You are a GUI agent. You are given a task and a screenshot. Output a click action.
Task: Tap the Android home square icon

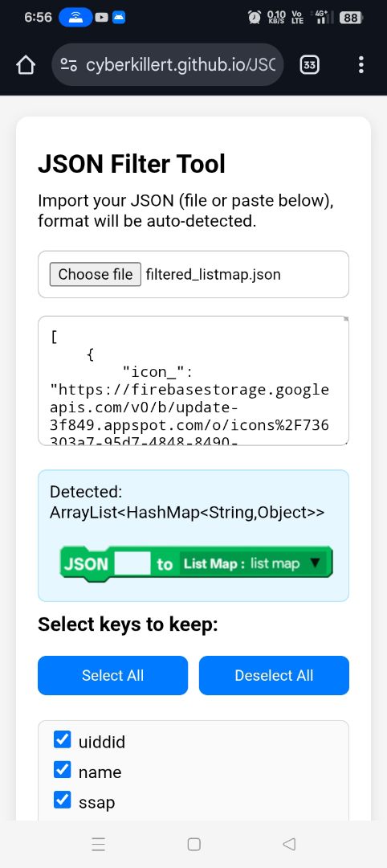tap(193, 844)
